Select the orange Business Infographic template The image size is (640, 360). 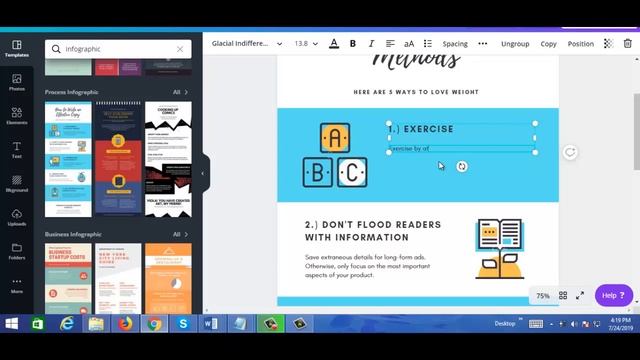pos(168,279)
